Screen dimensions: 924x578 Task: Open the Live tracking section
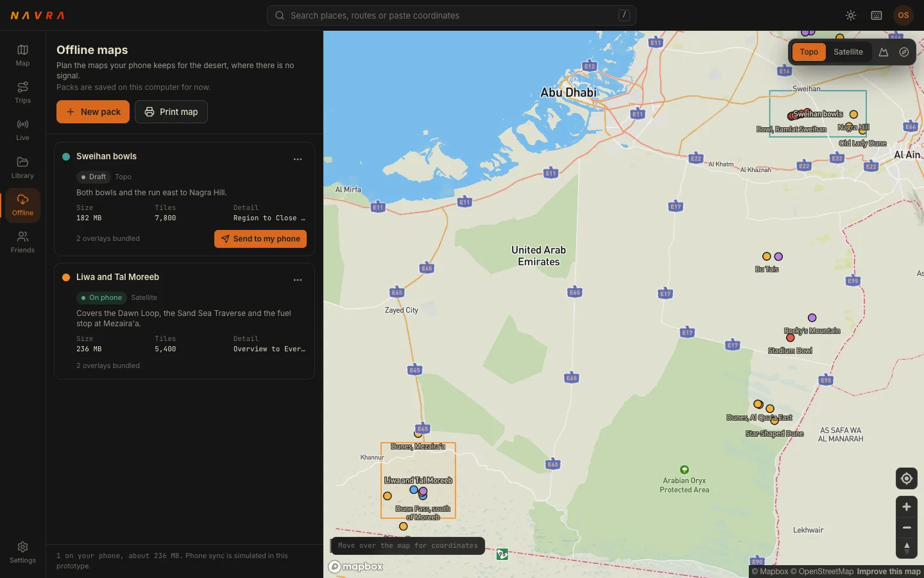pyautogui.click(x=22, y=130)
